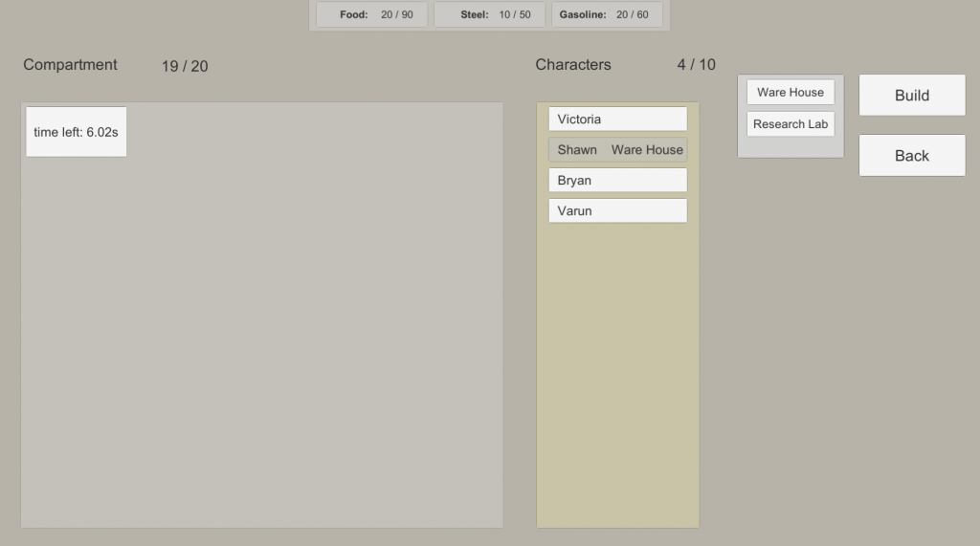Select character Victoria
The height and width of the screenshot is (546, 980).
pos(617,119)
